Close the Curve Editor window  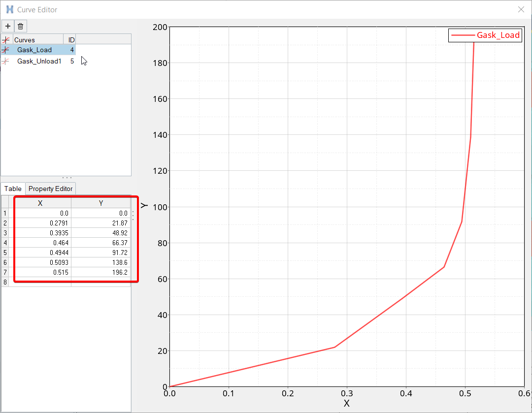click(x=521, y=9)
